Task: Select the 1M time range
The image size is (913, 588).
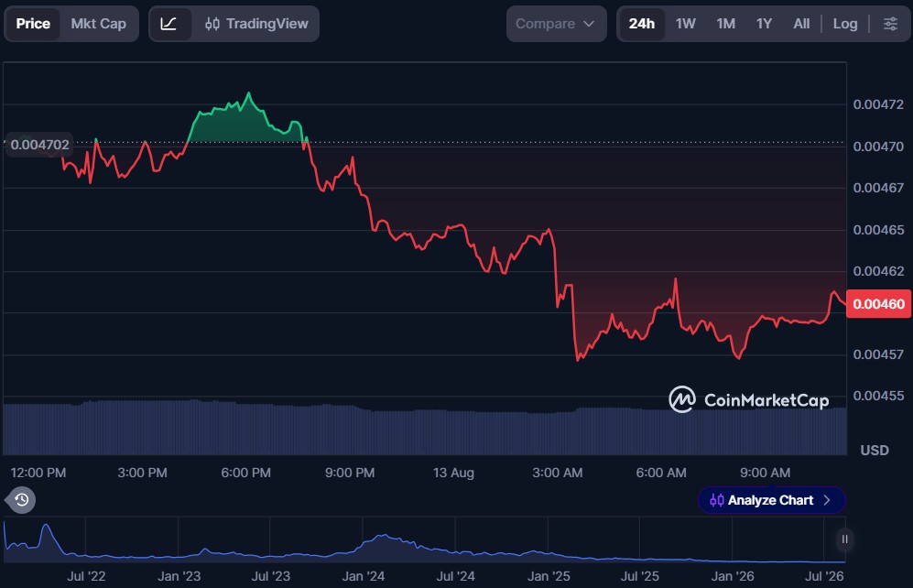Action: pos(725,24)
